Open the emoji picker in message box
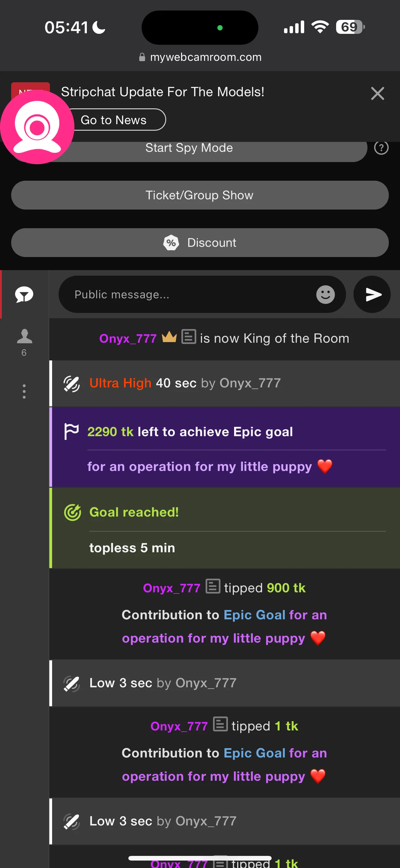Viewport: 400px width, 868px height. pyautogui.click(x=325, y=295)
